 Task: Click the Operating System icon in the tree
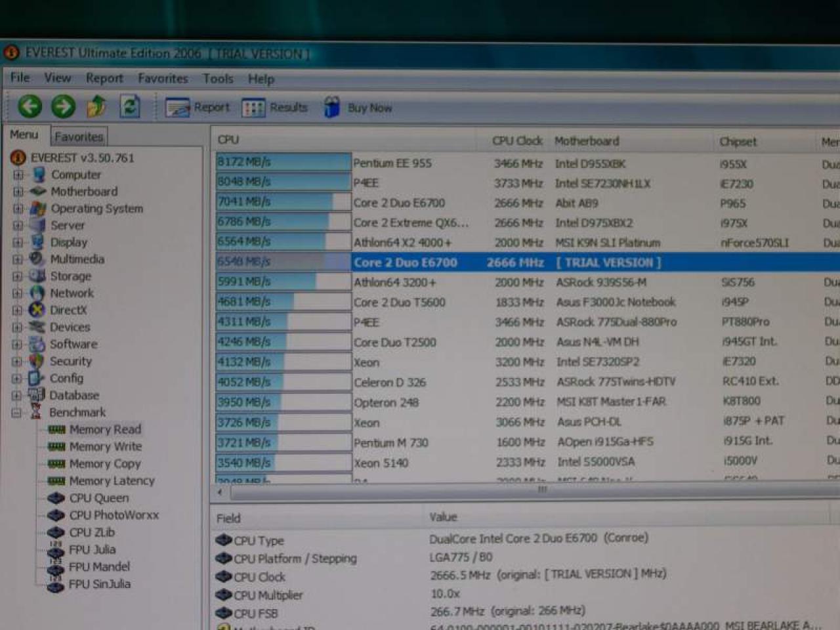(38, 209)
